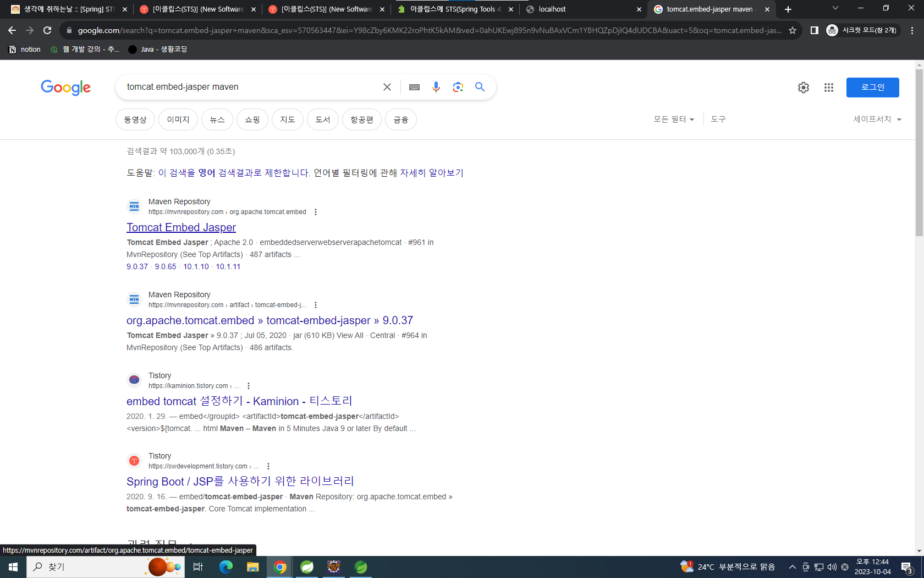Close the localhost tab
The height and width of the screenshot is (578, 924).
coord(639,9)
